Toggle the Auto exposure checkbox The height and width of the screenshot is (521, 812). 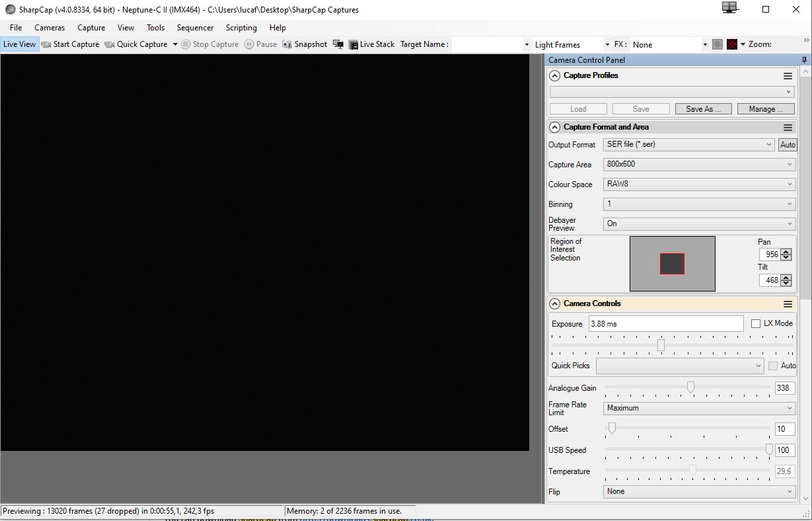click(x=773, y=366)
